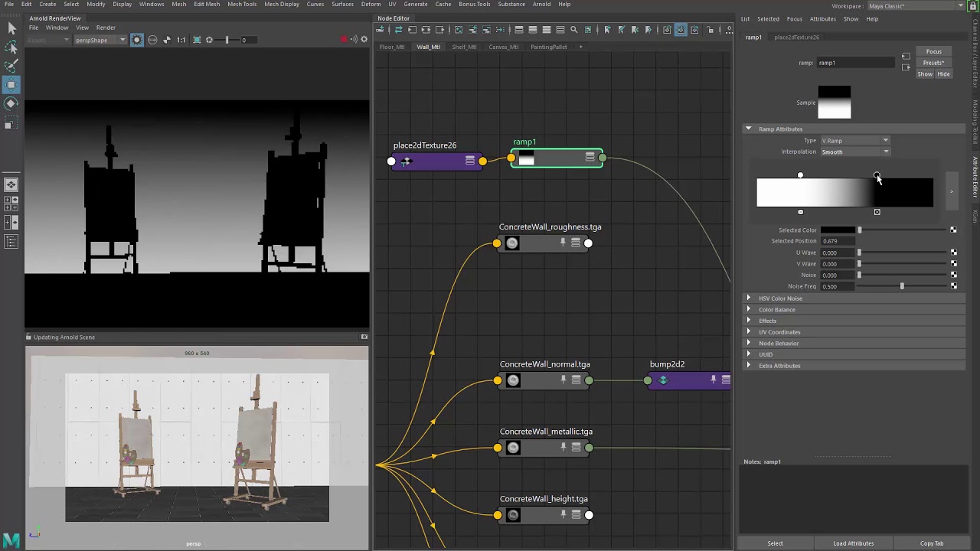Expand the Color Balance section
The height and width of the screenshot is (551, 980).
click(x=749, y=309)
